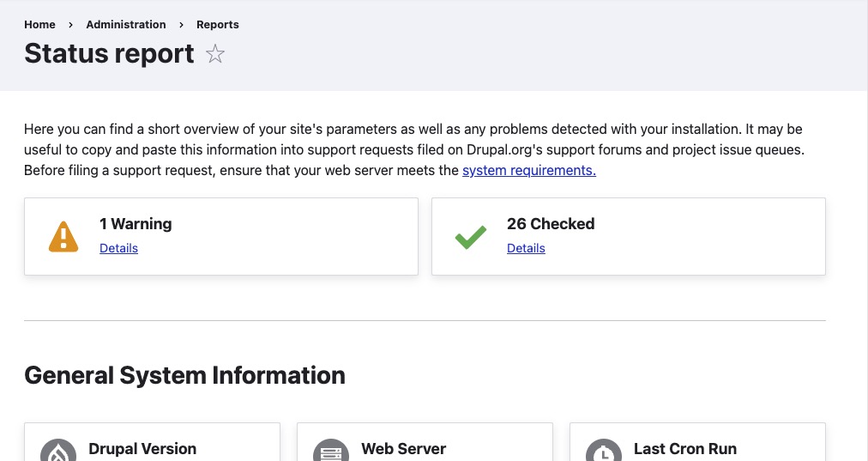The height and width of the screenshot is (461, 868).
Task: Click the General System Information heading
Action: coord(185,375)
